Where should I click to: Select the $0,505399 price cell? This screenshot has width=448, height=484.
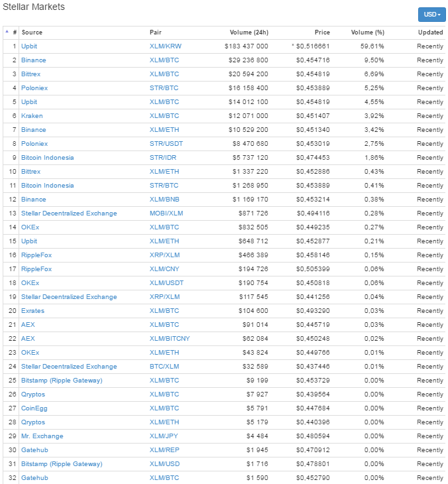313,269
